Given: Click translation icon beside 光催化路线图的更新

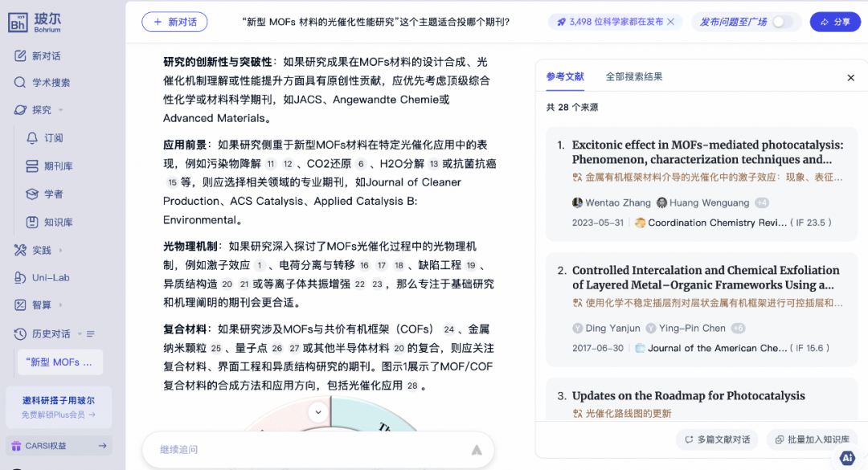Looking at the screenshot, I should [577, 414].
